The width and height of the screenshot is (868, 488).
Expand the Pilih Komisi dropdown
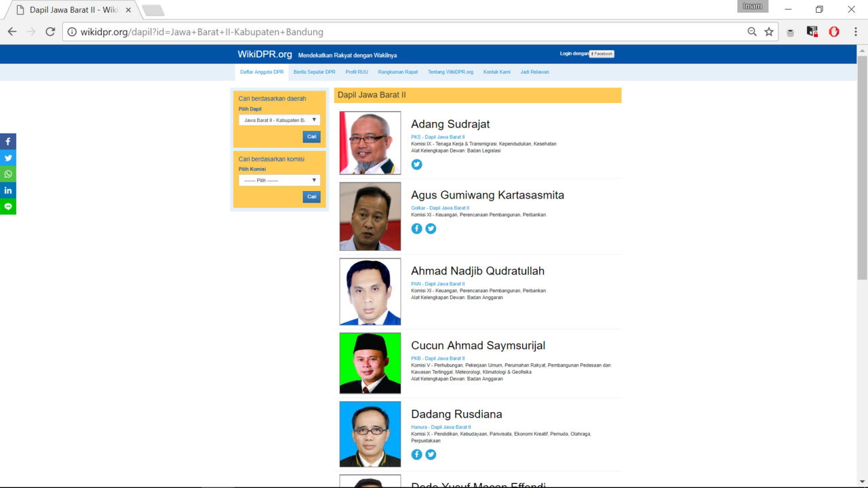tap(279, 180)
